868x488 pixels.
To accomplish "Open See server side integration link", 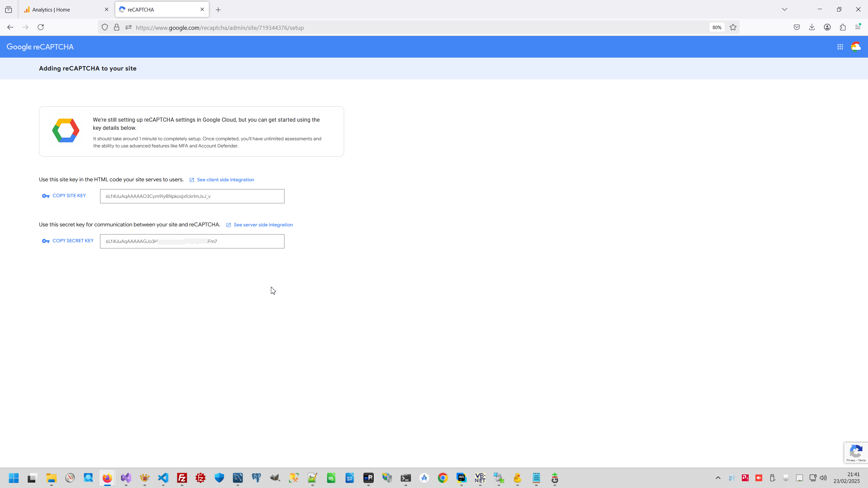I will click(263, 225).
